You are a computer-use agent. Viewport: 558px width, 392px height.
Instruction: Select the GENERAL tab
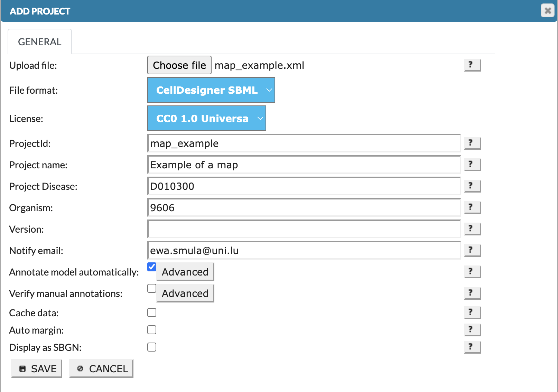tap(40, 42)
